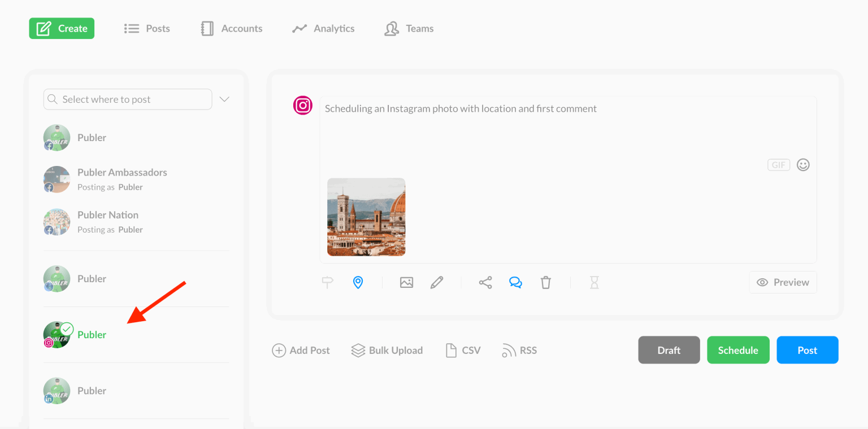Click the share network icon
Viewport: 868px width, 429px height.
pyautogui.click(x=485, y=282)
